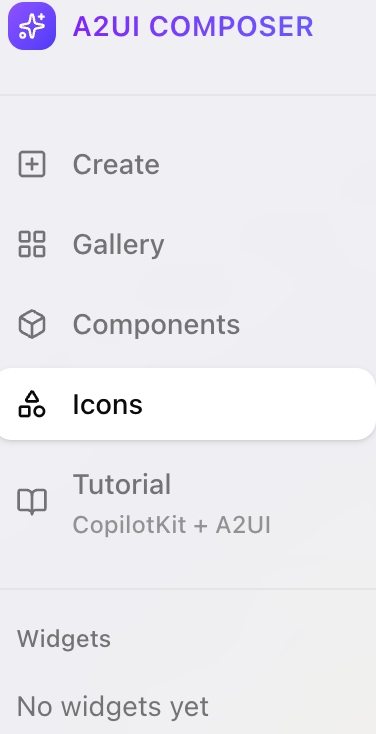Select the Components label in the sidebar
The image size is (376, 734).
156,324
